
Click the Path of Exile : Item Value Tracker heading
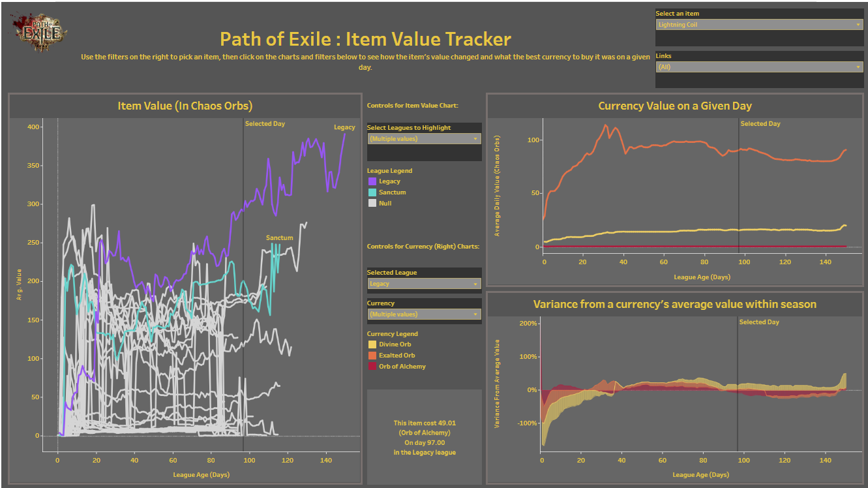[x=365, y=39]
